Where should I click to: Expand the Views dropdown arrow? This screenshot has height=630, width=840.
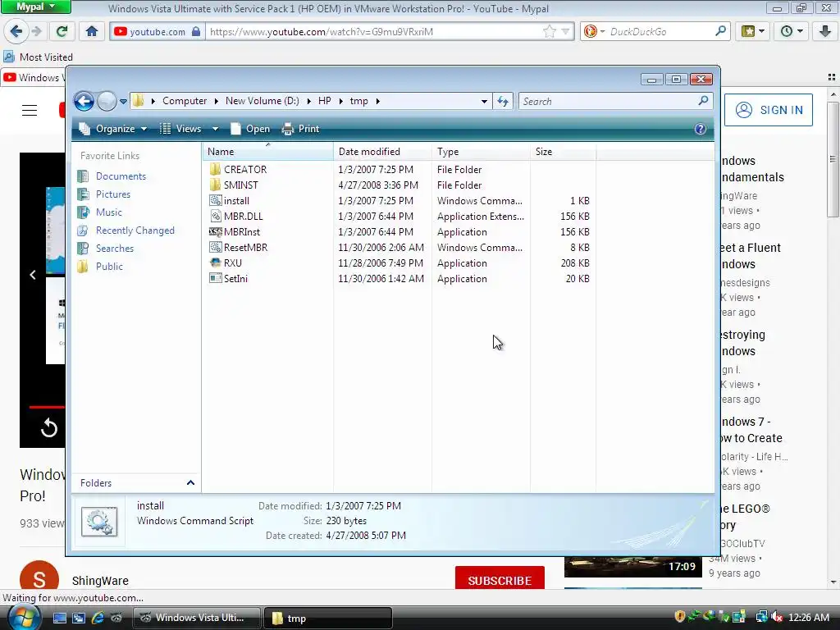pos(216,129)
